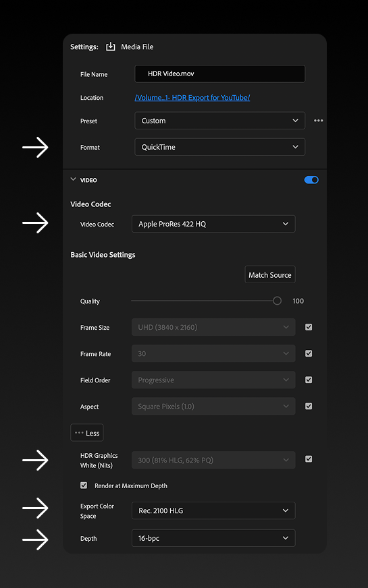Toggle the Video export switch off
This screenshot has height=588, width=368.
tap(311, 180)
